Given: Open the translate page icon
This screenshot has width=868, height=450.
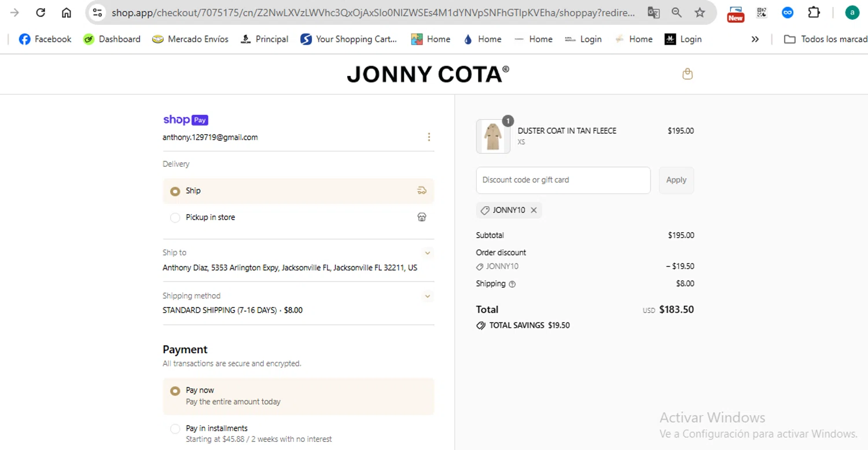Looking at the screenshot, I should [x=653, y=12].
